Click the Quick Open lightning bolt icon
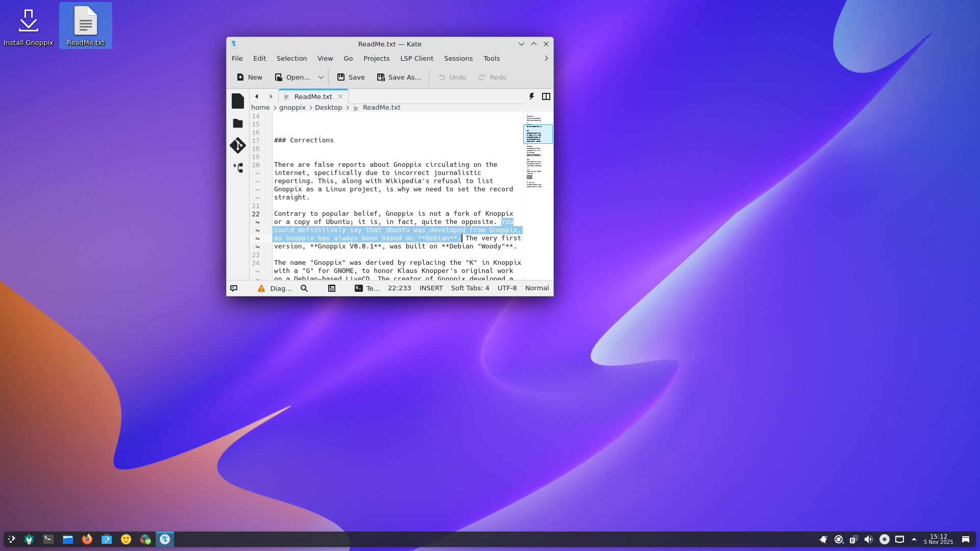 click(532, 96)
